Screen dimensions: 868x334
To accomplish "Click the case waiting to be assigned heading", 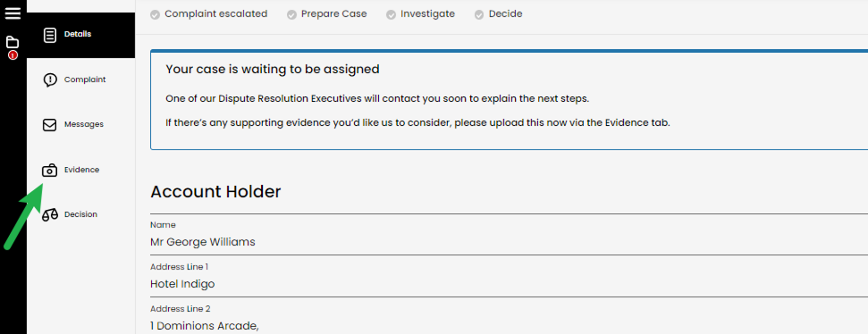I will click(x=273, y=69).
